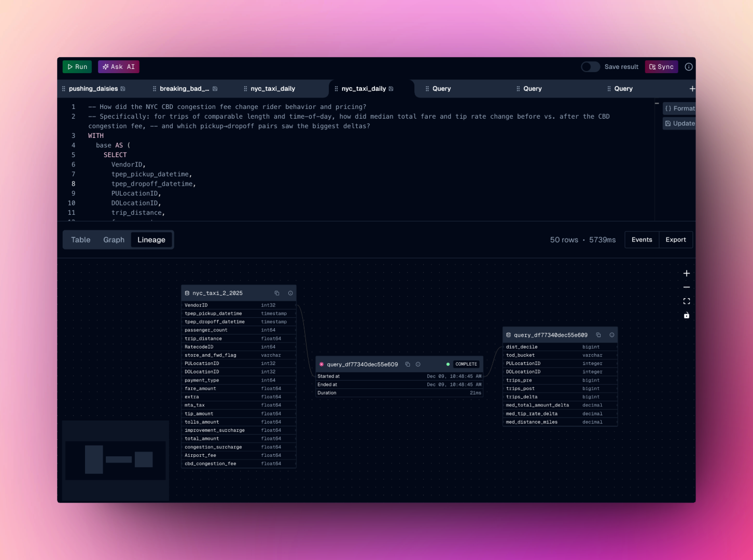The width and height of the screenshot is (753, 560).
Task: Click the info icon beside the Sync button
Action: coord(689,66)
